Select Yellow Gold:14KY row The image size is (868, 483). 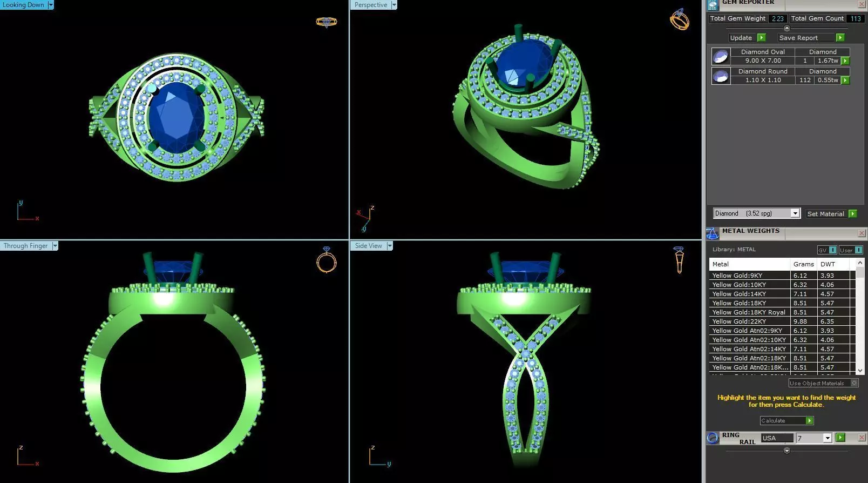[x=782, y=294]
